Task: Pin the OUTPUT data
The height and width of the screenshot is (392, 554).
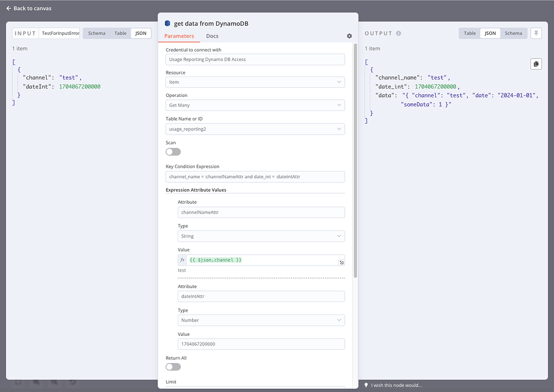Action: click(536, 33)
